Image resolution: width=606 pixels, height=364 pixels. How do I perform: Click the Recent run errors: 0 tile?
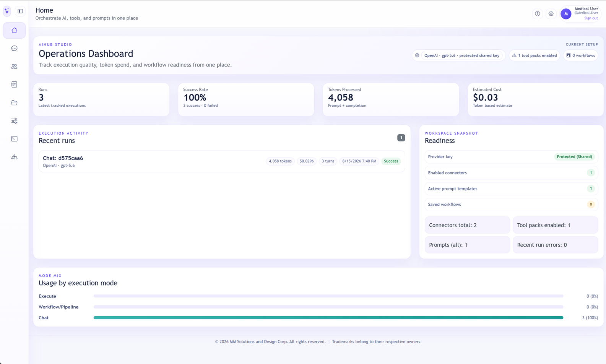pyautogui.click(x=555, y=245)
